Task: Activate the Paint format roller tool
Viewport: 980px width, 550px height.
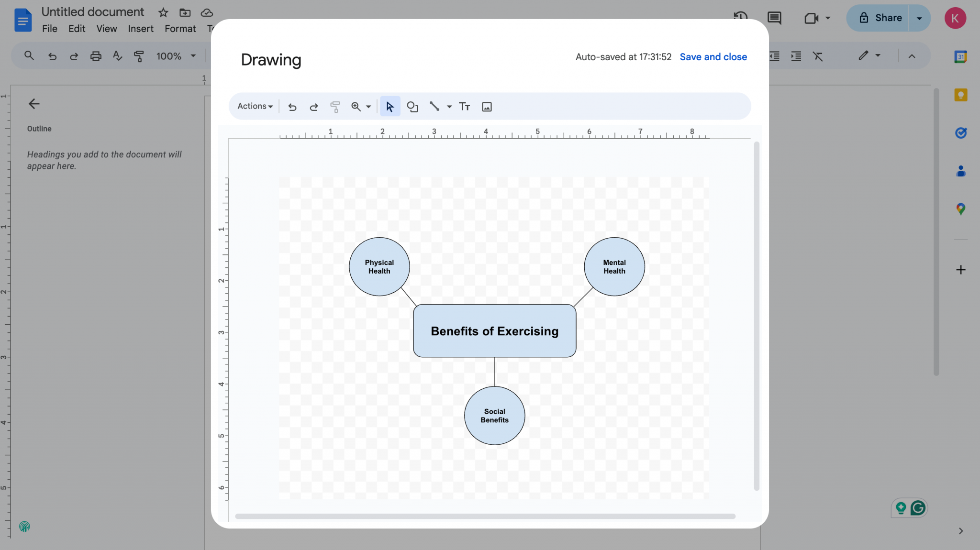Action: pos(335,106)
